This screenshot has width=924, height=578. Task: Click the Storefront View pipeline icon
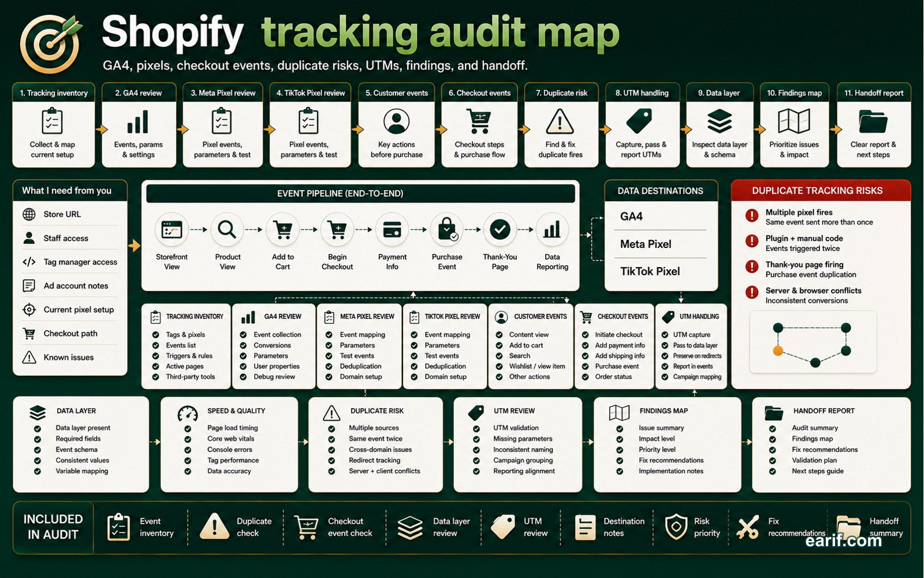point(172,230)
